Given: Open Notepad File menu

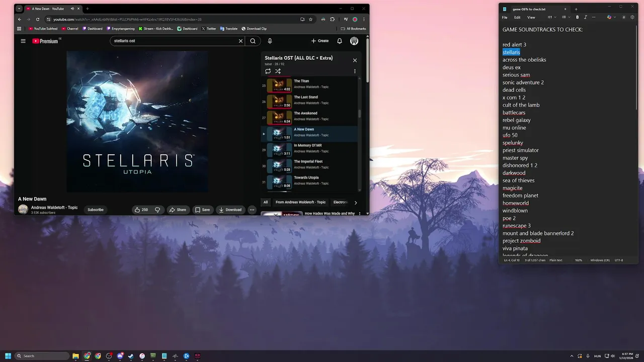Looking at the screenshot, I should pos(505,17).
